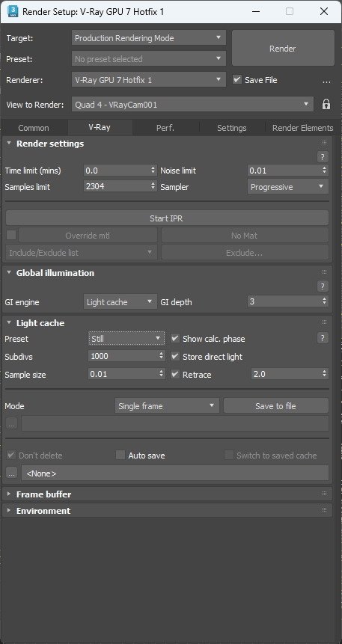342x644 pixels.
Task: Switch to the Settings tab
Action: 232,128
